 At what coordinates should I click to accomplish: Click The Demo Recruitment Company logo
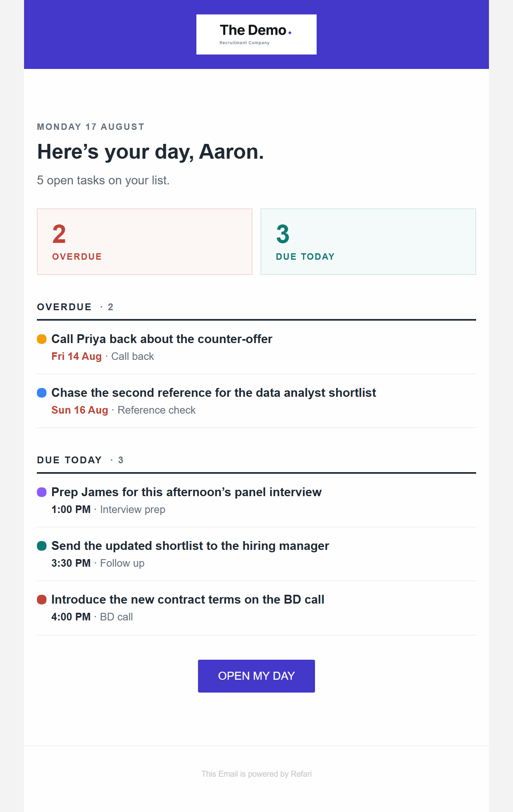click(256, 34)
